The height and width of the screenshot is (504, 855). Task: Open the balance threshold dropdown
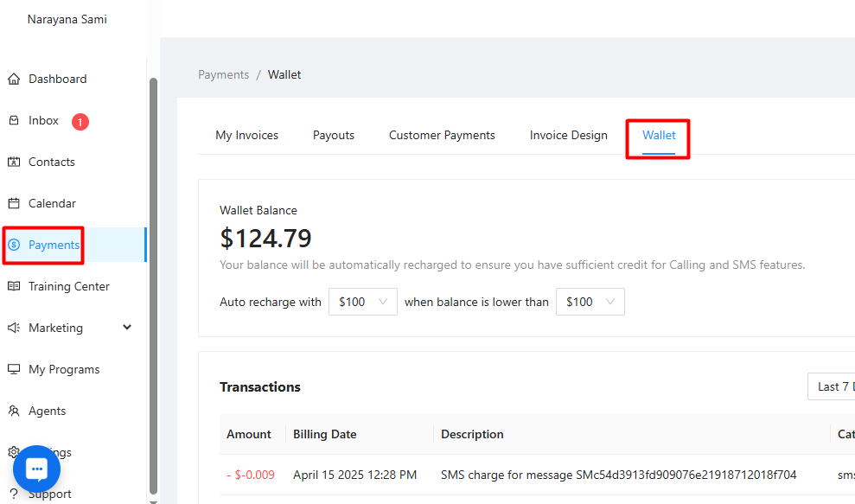pyautogui.click(x=590, y=302)
